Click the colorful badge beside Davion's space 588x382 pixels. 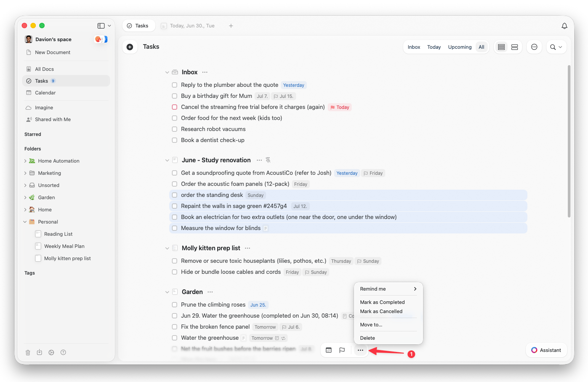(101, 39)
